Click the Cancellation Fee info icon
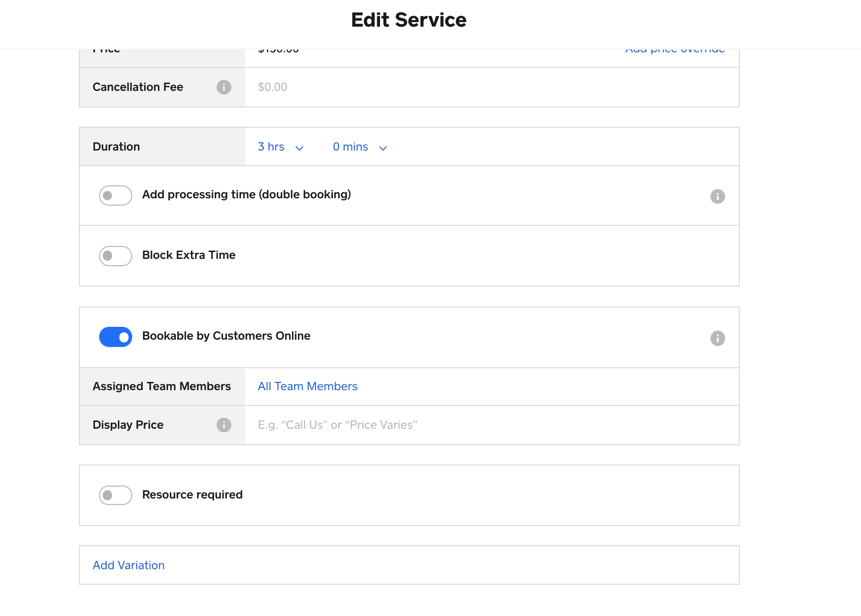This screenshot has height=616, width=861. click(224, 87)
